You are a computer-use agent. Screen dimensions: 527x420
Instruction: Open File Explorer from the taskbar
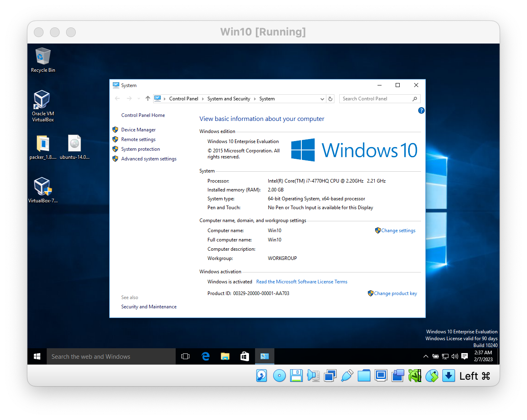coord(225,356)
